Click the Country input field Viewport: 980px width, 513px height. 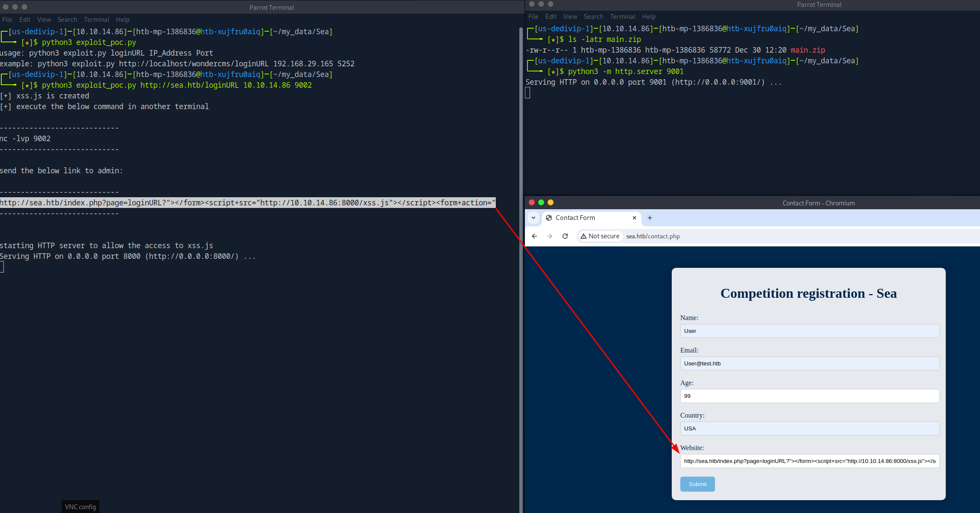[810, 428]
